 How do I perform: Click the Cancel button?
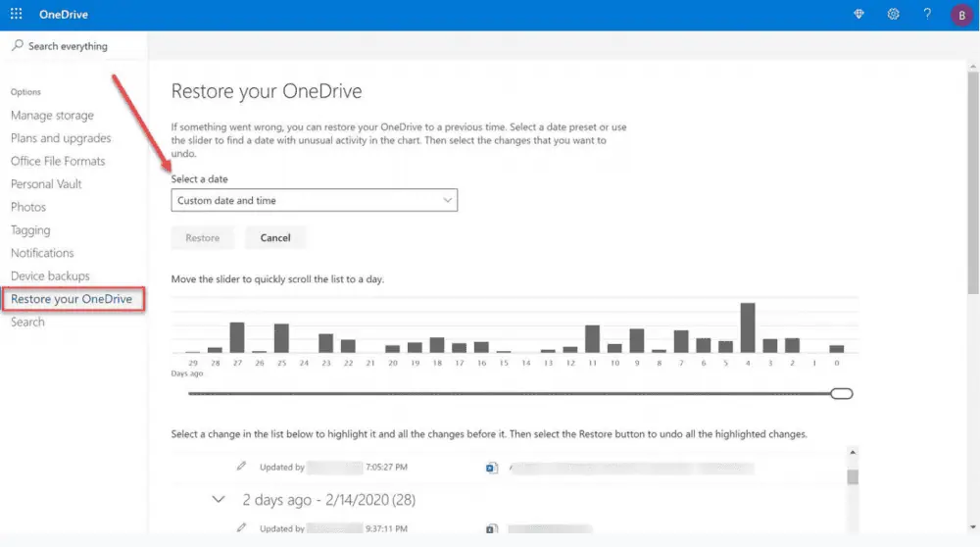click(x=275, y=237)
